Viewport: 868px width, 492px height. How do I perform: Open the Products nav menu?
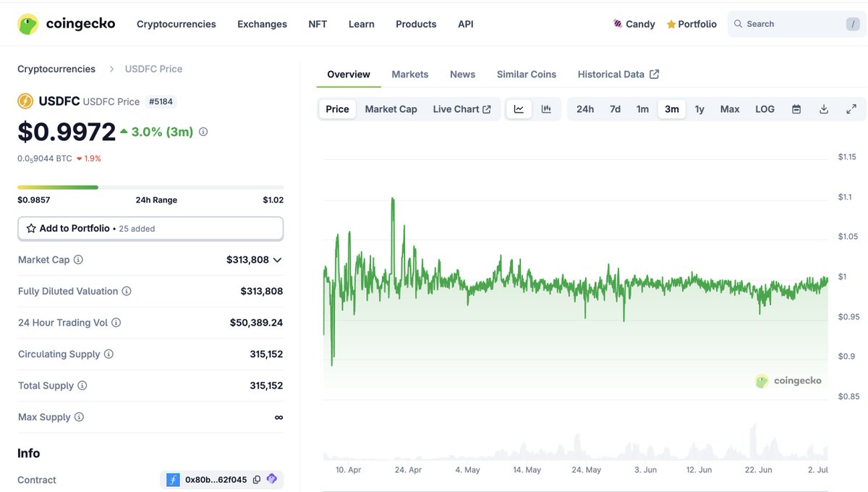point(416,24)
